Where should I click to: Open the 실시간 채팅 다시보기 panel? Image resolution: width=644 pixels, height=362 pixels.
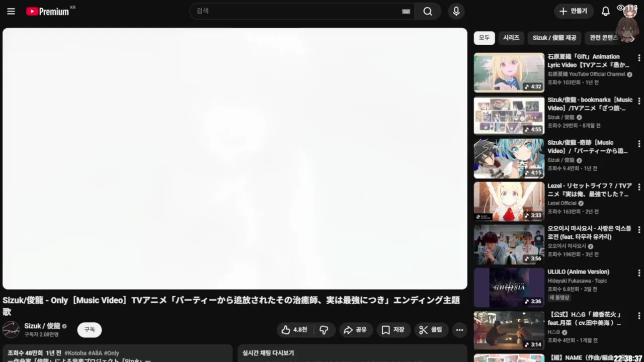click(x=352, y=353)
